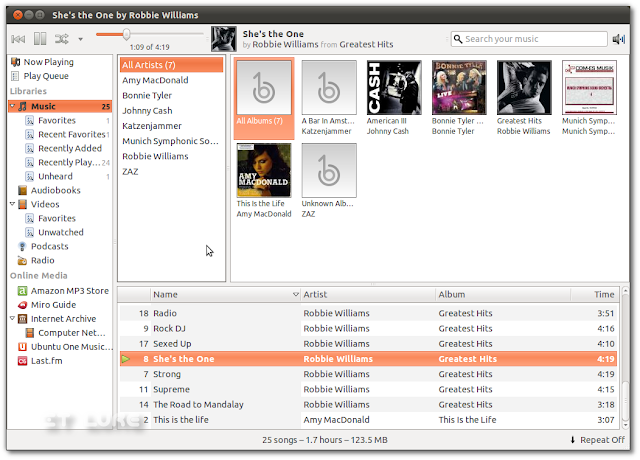The width and height of the screenshot is (640, 460).
Task: Collapse the Videos library tree
Action: tap(12, 204)
